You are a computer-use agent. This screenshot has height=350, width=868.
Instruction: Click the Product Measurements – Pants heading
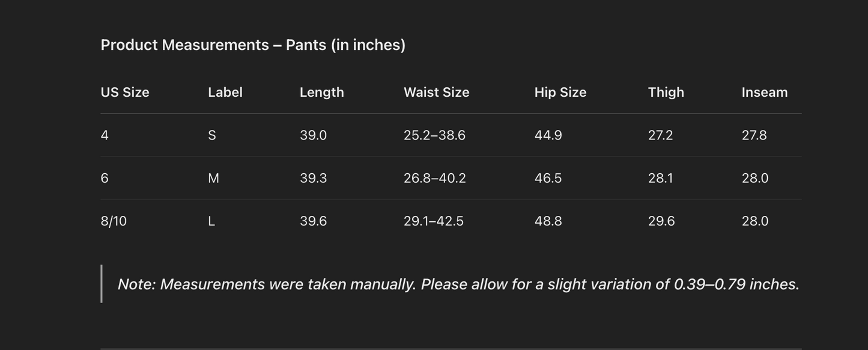point(253,45)
